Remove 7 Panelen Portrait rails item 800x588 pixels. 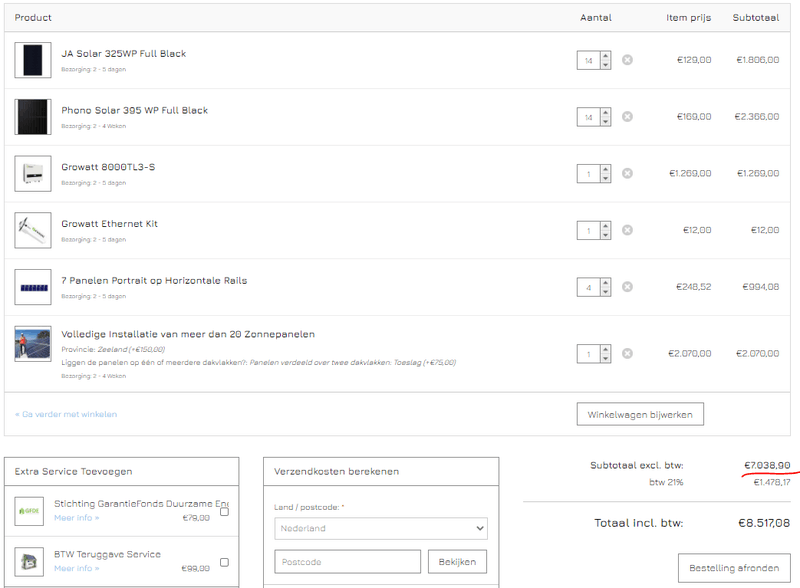point(627,287)
